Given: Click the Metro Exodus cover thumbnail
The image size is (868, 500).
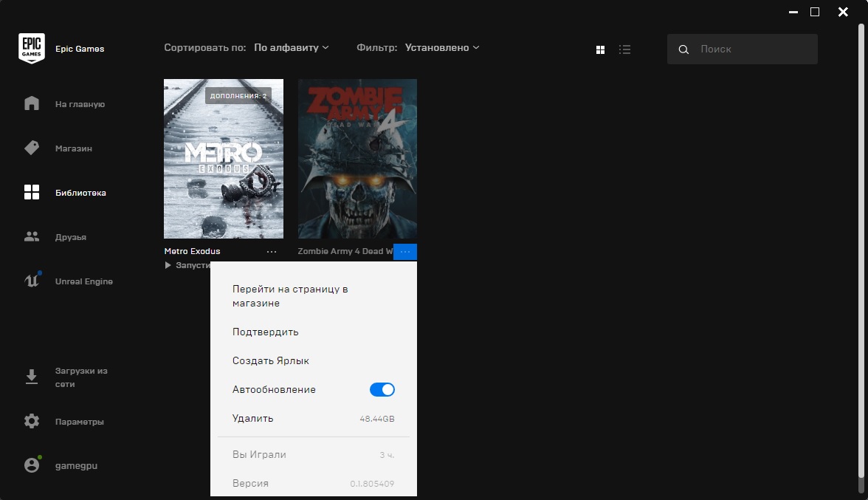Looking at the screenshot, I should point(224,159).
